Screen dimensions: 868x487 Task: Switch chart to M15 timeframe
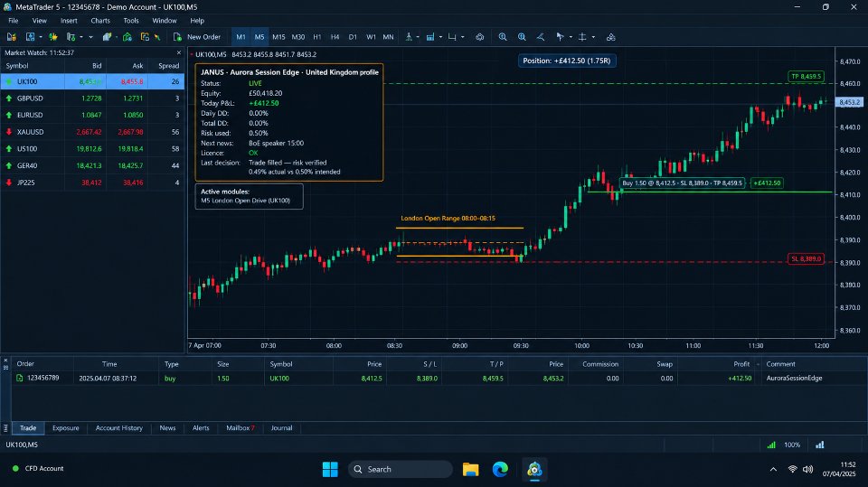278,37
